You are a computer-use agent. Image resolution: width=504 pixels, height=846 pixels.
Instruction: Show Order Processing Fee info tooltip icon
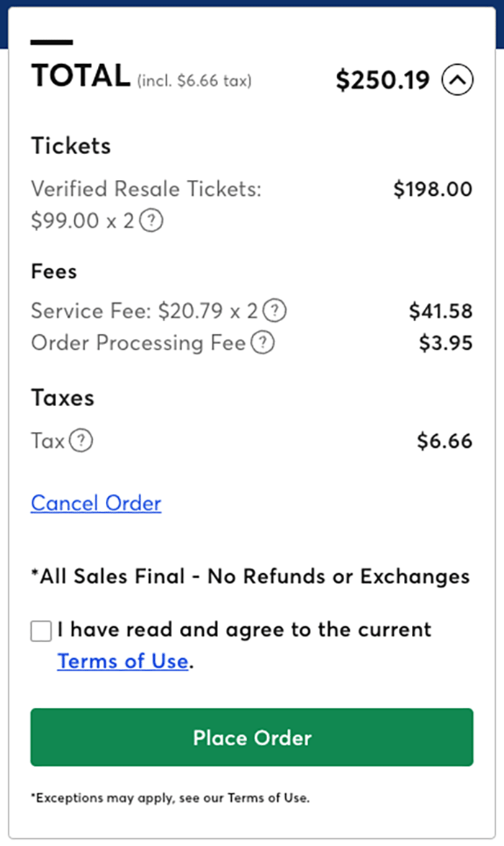click(x=263, y=343)
